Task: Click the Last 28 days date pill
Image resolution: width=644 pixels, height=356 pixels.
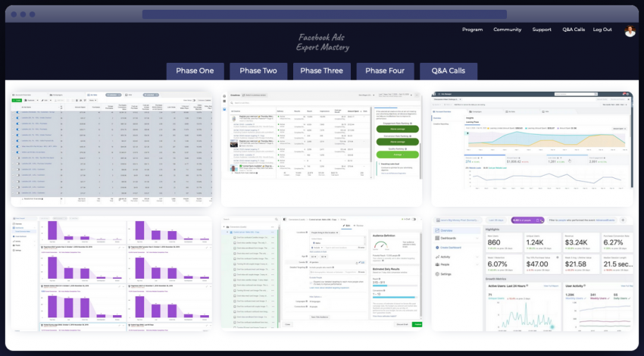Action: (x=496, y=220)
